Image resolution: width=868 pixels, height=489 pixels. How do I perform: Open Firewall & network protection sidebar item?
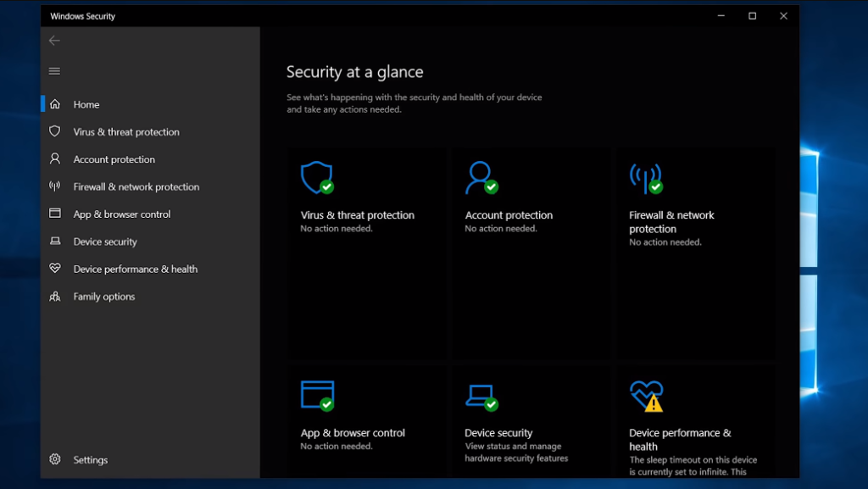click(x=150, y=186)
